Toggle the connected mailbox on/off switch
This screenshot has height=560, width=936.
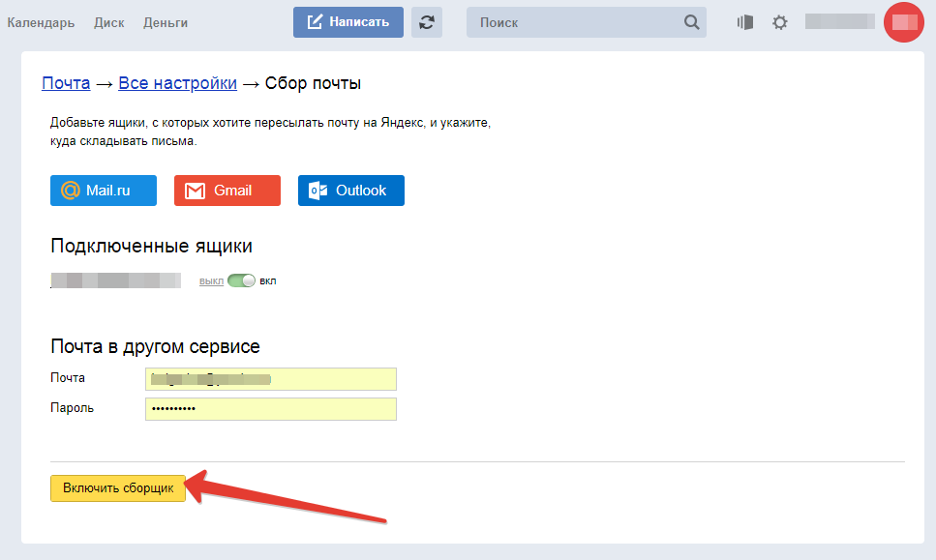click(x=241, y=280)
